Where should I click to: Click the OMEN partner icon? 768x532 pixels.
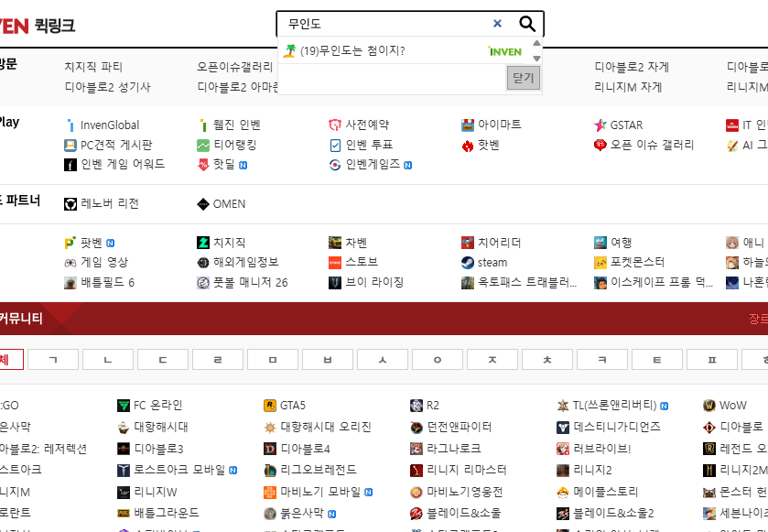202,203
